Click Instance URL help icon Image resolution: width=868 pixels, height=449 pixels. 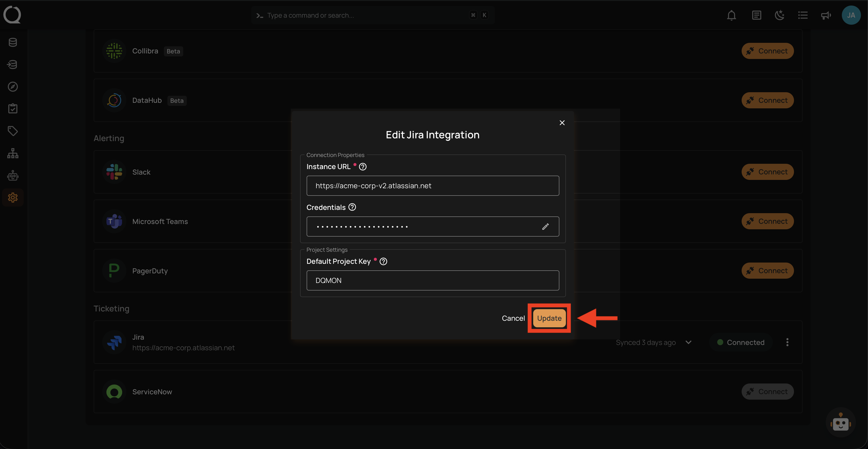[363, 167]
